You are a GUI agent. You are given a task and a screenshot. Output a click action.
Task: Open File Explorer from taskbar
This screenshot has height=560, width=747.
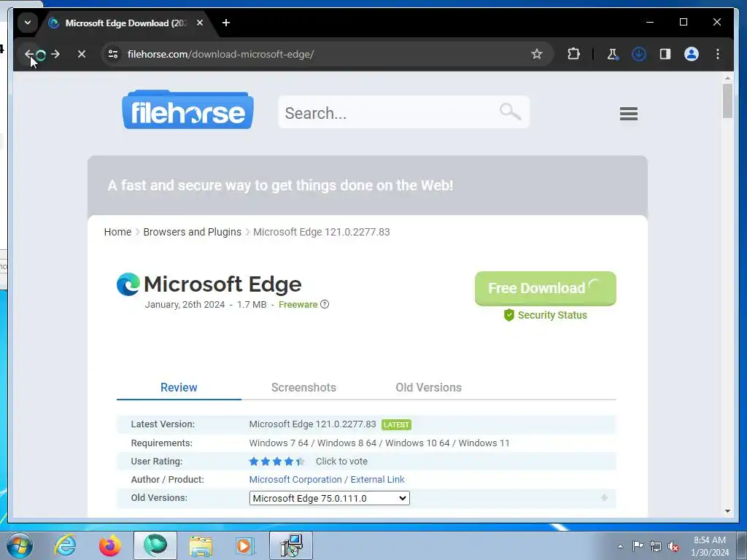[201, 545]
